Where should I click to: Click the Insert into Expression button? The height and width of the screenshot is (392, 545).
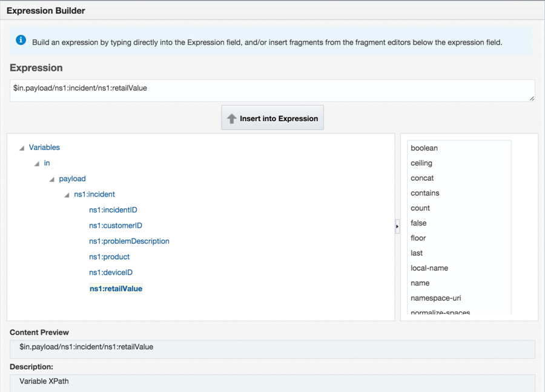tap(272, 118)
